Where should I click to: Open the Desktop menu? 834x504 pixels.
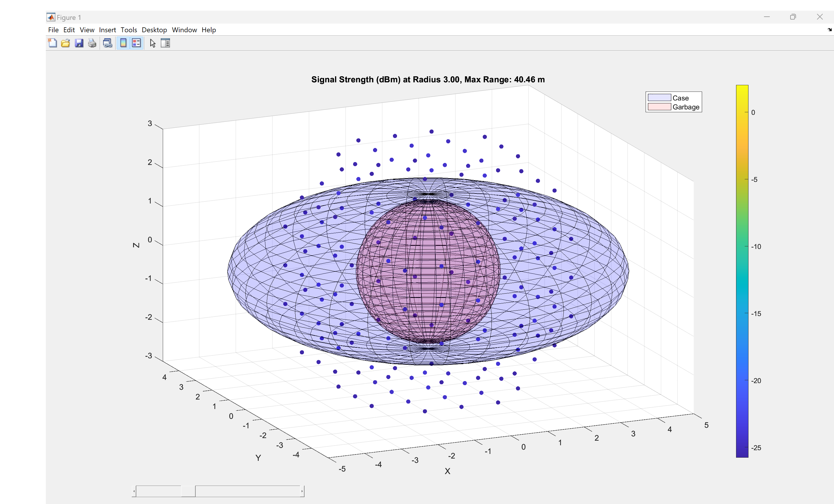pyautogui.click(x=154, y=30)
